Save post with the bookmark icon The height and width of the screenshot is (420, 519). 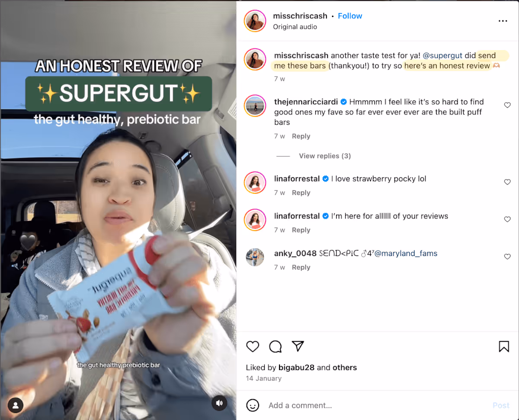pyautogui.click(x=504, y=346)
